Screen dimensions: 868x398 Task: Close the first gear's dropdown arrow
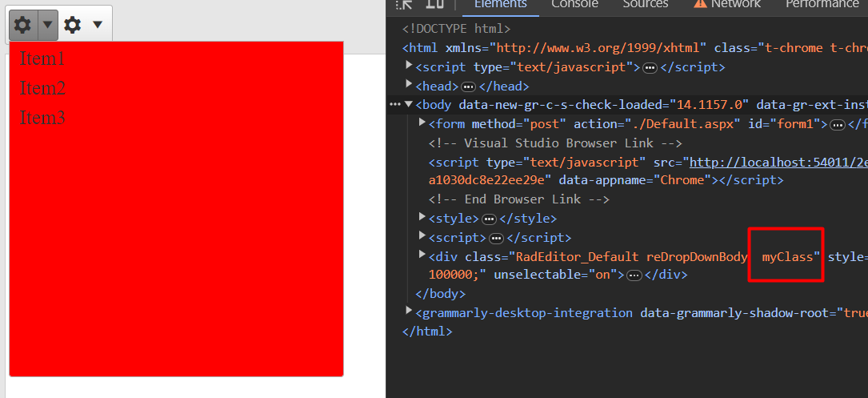pyautogui.click(x=48, y=25)
